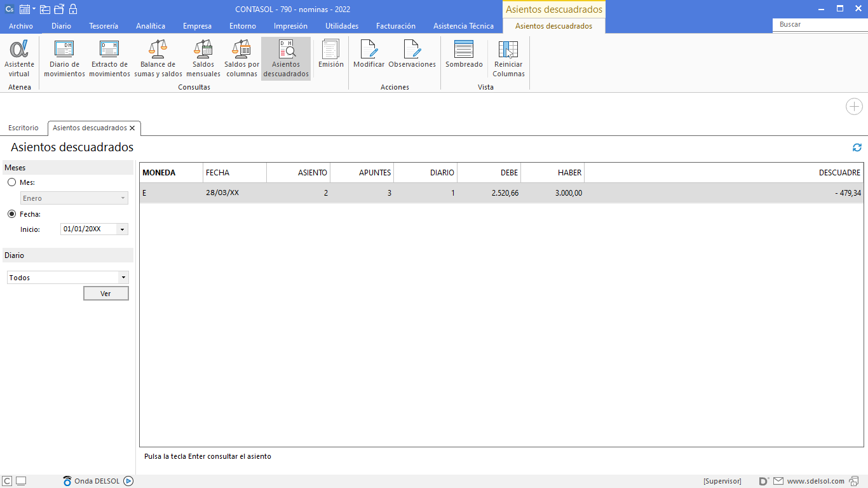The width and height of the screenshot is (868, 488).
Task: Click the last status bar icon at far right
Action: [855, 481]
